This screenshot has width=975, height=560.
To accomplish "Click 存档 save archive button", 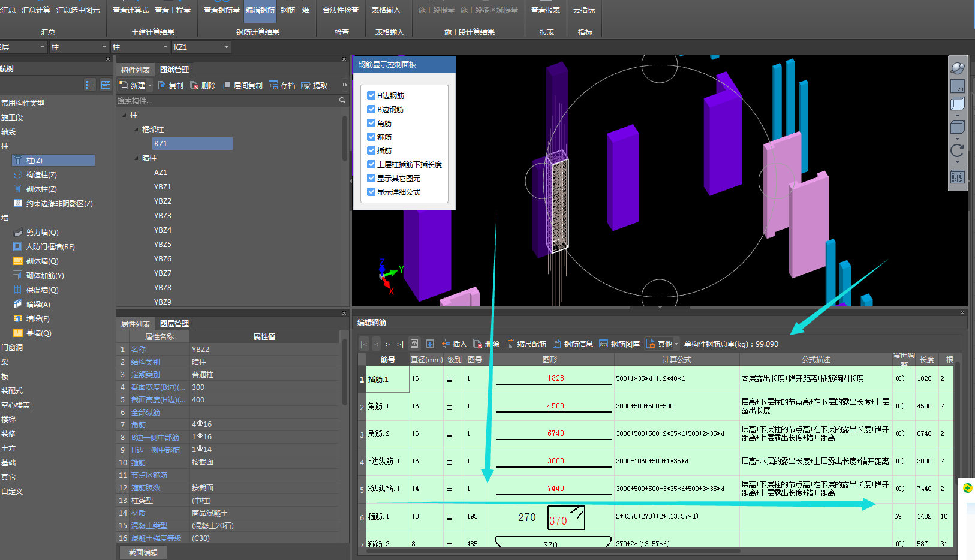I will point(282,85).
